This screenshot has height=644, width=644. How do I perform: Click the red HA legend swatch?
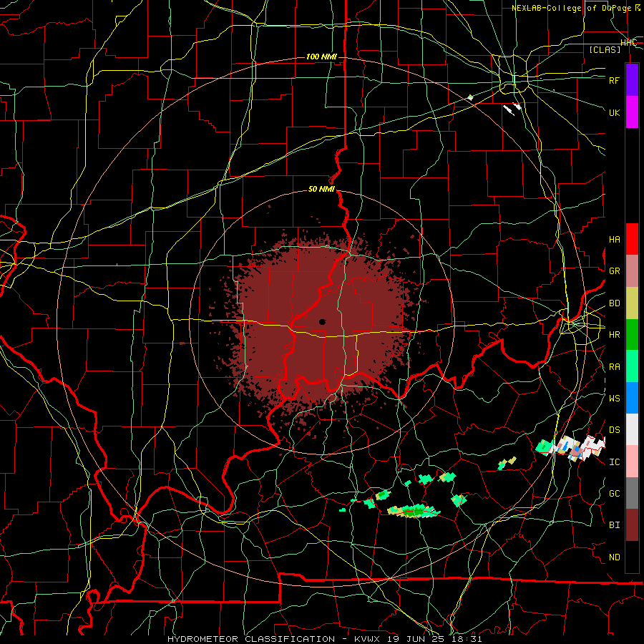pyautogui.click(x=632, y=239)
